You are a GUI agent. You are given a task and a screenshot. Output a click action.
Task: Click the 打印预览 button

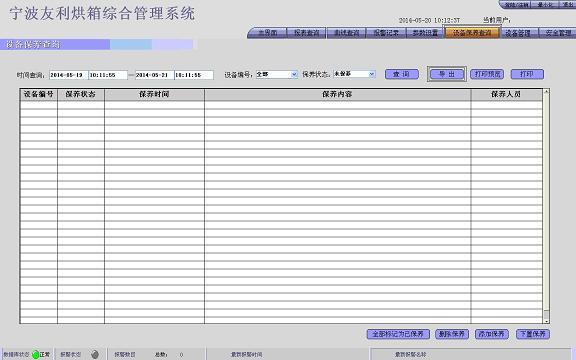(x=487, y=74)
